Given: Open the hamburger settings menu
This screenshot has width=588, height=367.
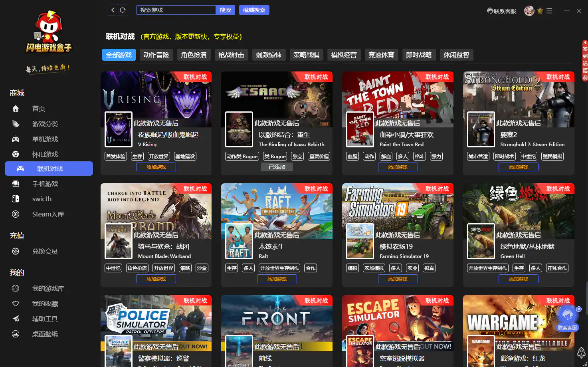Looking at the screenshot, I should (549, 11).
